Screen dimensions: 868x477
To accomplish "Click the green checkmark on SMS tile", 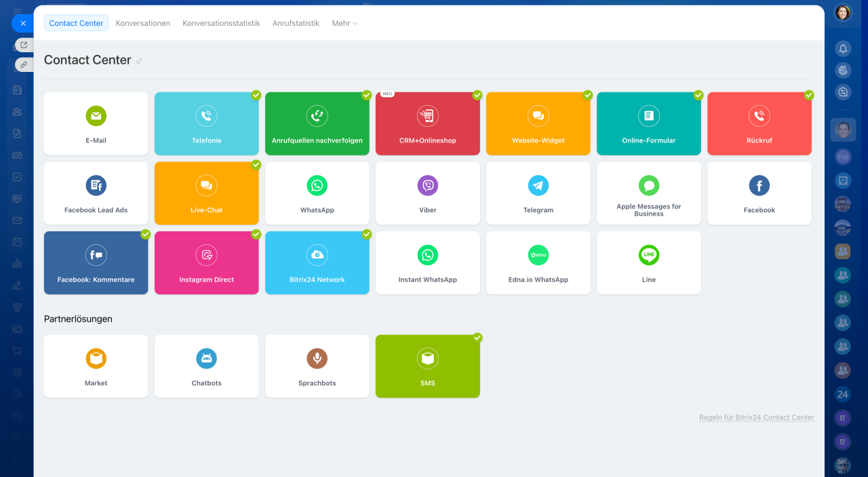I will point(477,338).
